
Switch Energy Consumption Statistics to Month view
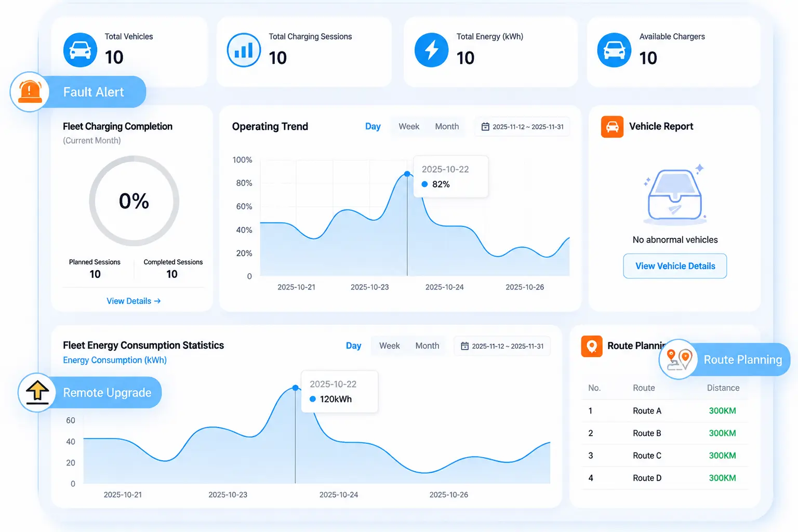point(427,345)
